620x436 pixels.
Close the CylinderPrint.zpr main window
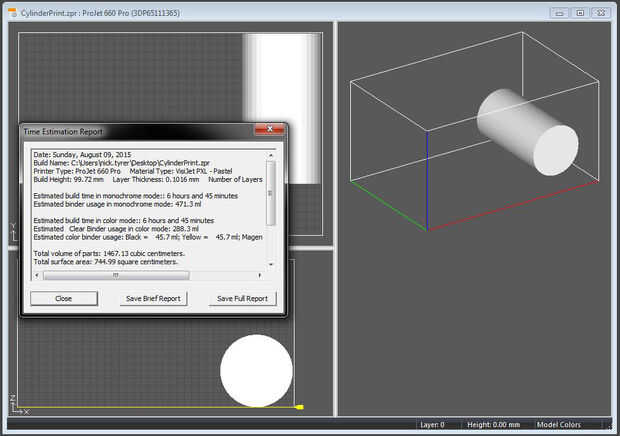tap(601, 13)
